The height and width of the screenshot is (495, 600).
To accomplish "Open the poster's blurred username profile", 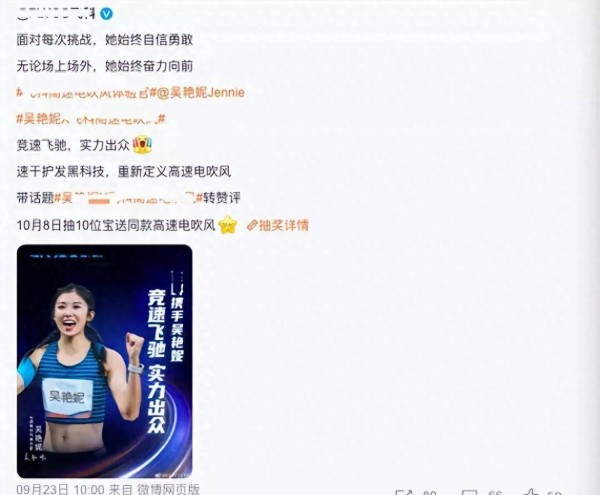I will pyautogui.click(x=56, y=14).
